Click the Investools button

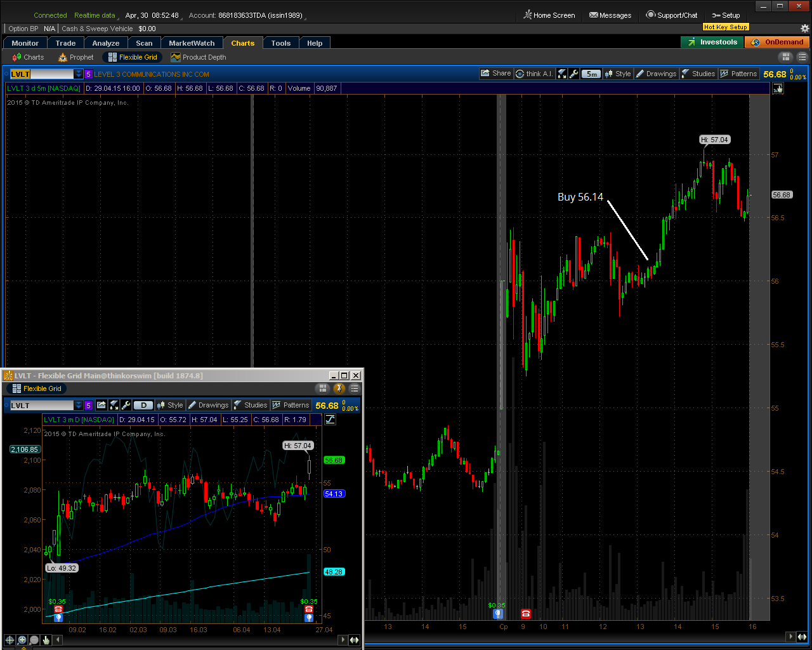(x=712, y=42)
